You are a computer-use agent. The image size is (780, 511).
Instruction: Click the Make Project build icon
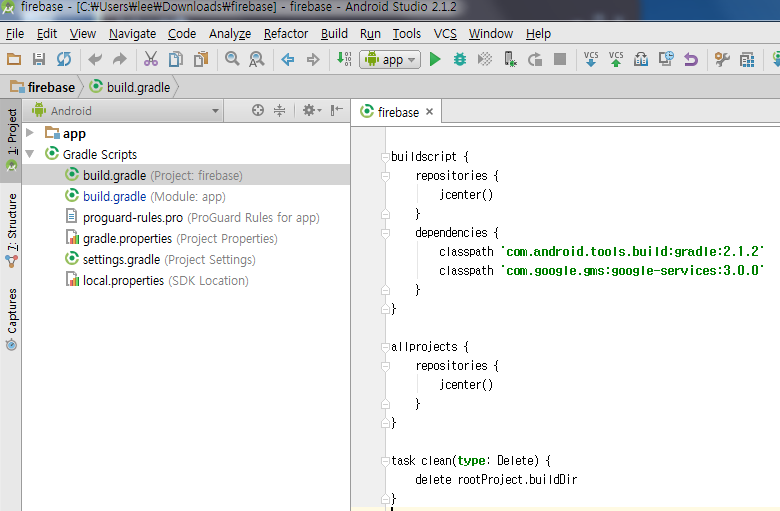point(344,59)
